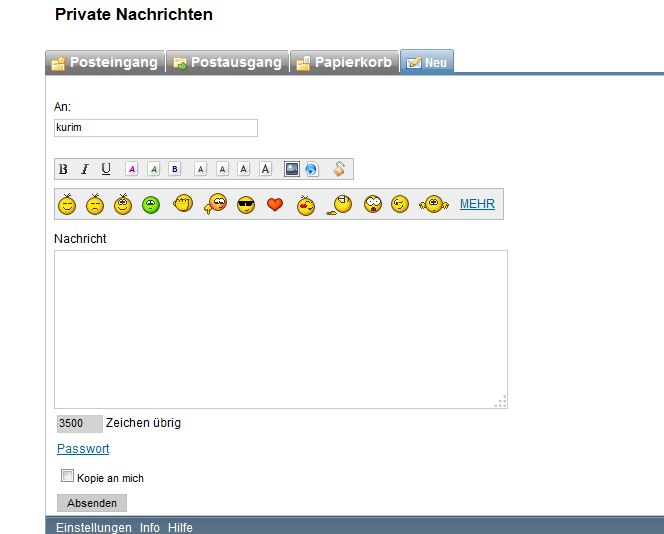Insert the sunglasses cool emoticon
The height and width of the screenshot is (534, 664).
pos(246,205)
